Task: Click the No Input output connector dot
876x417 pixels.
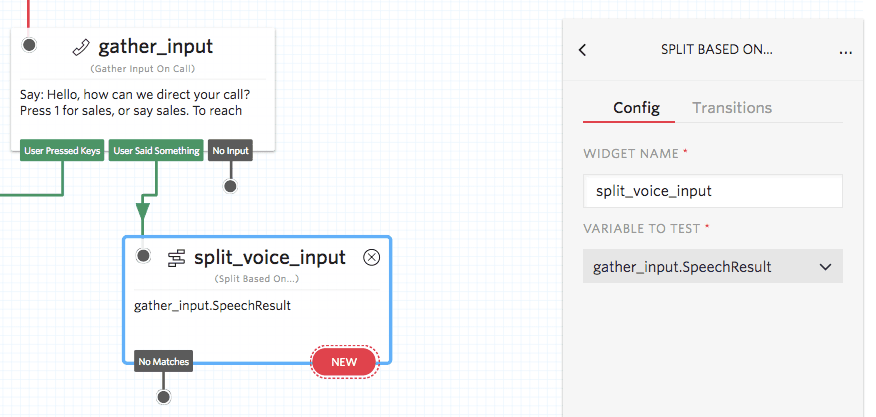Action: (230, 186)
